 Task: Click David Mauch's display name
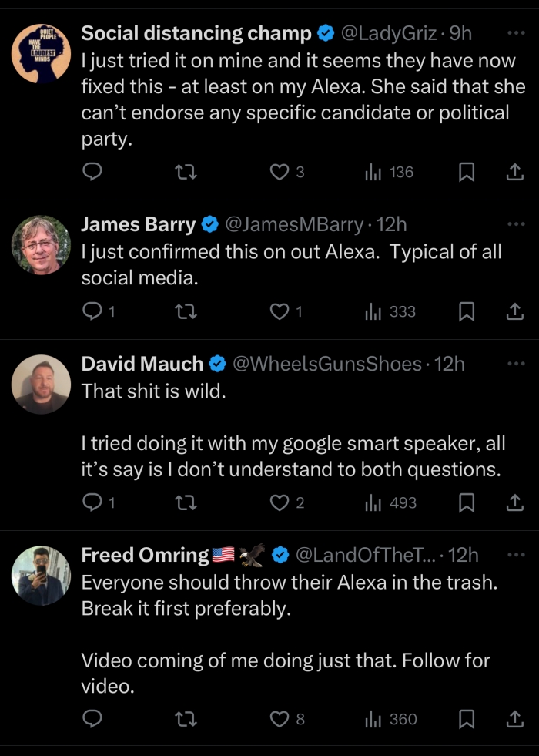[142, 364]
